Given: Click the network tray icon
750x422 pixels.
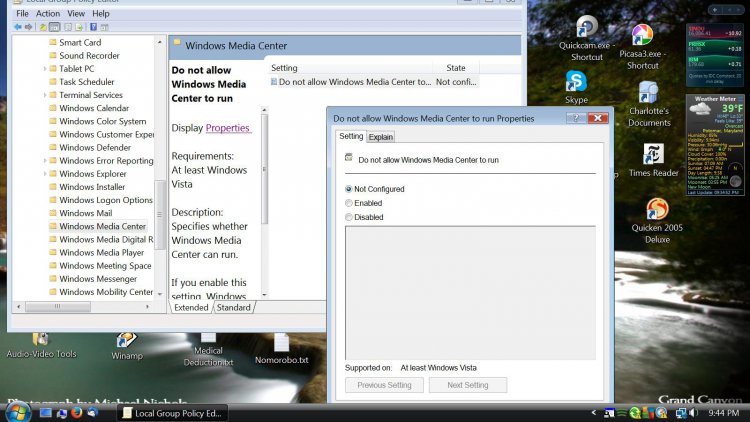Looking at the screenshot, I should (681, 412).
